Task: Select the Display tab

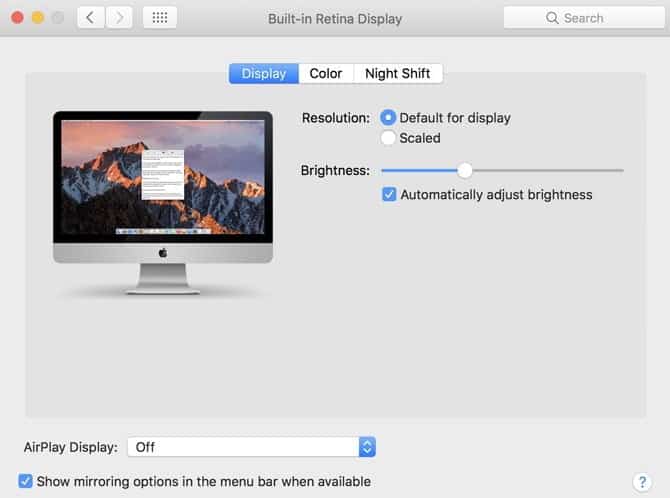Action: point(264,74)
